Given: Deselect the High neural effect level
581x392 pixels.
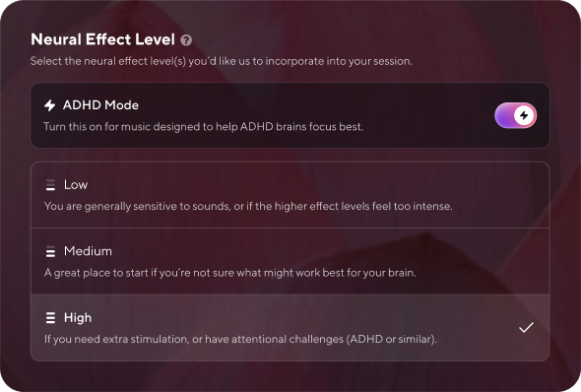Looking at the screenshot, I should click(290, 328).
